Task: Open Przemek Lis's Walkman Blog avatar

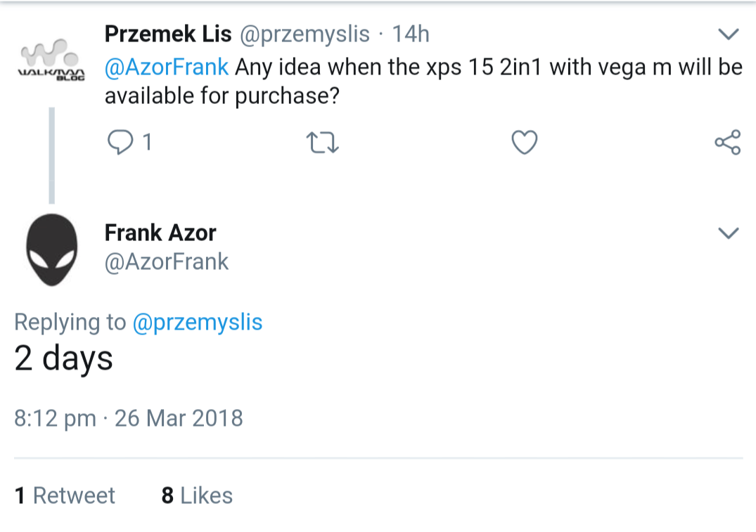Action: pos(52,60)
